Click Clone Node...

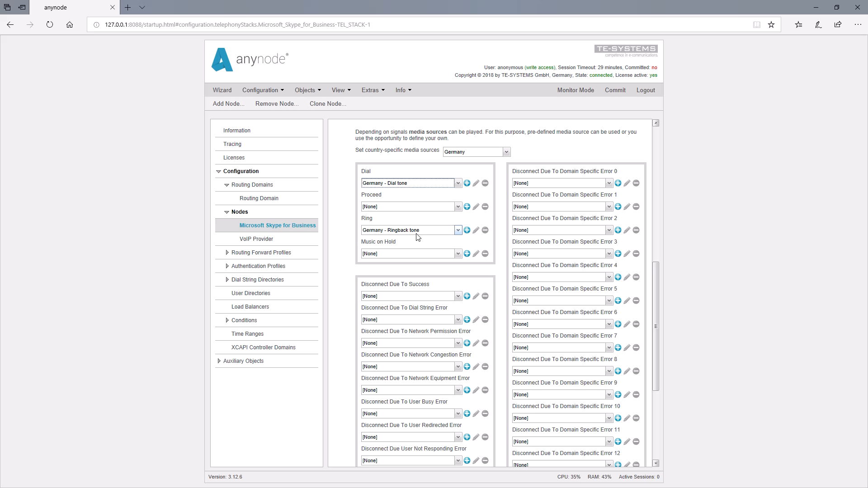click(328, 103)
